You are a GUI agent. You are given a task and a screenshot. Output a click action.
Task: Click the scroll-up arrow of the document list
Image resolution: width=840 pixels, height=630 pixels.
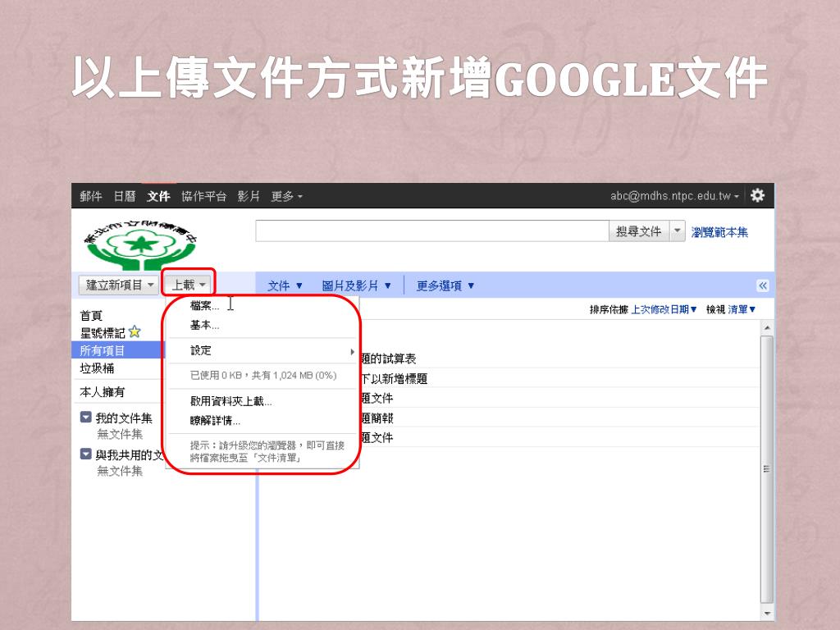tap(767, 327)
